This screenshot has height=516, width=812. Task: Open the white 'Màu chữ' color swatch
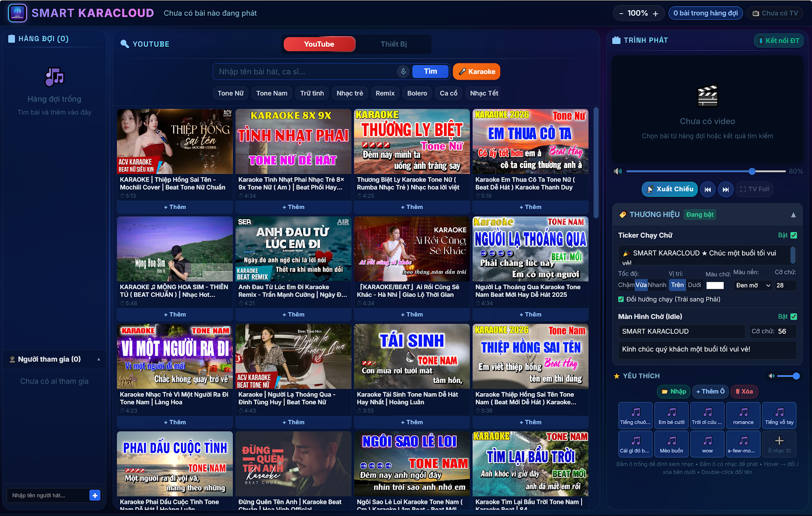click(715, 286)
